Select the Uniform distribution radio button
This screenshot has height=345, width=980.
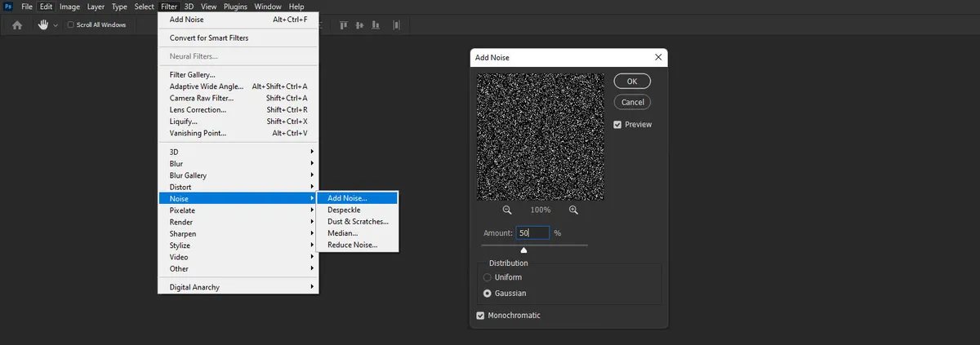pos(488,277)
